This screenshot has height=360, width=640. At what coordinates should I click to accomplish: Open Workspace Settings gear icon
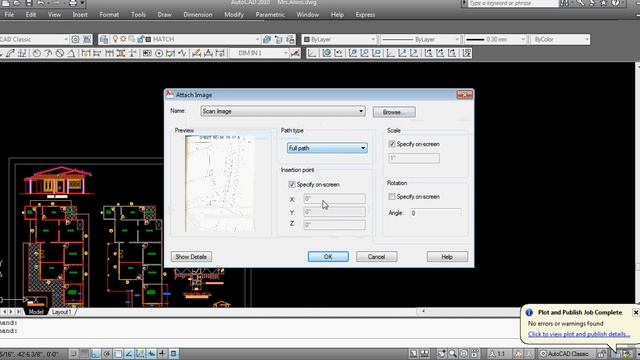[75, 40]
